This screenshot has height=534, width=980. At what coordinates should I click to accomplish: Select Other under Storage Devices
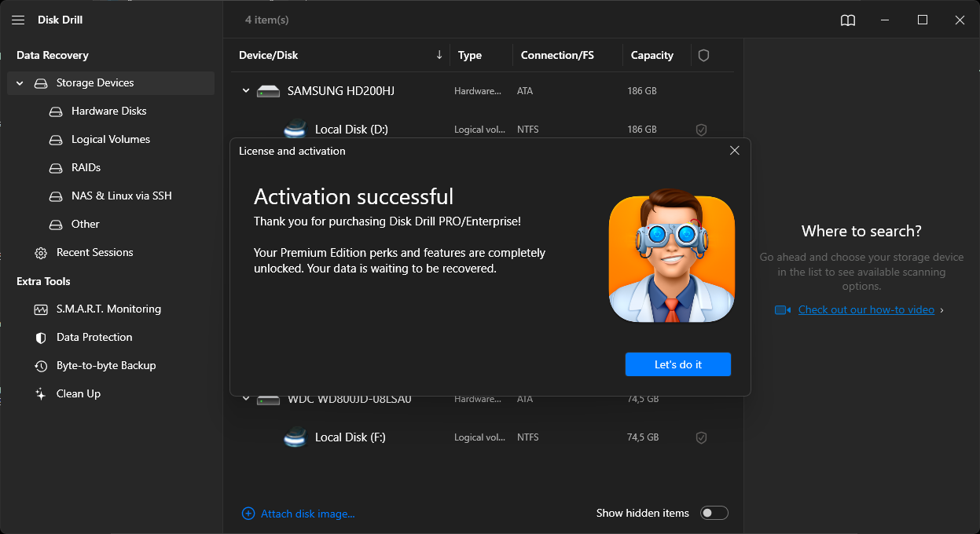tap(86, 225)
